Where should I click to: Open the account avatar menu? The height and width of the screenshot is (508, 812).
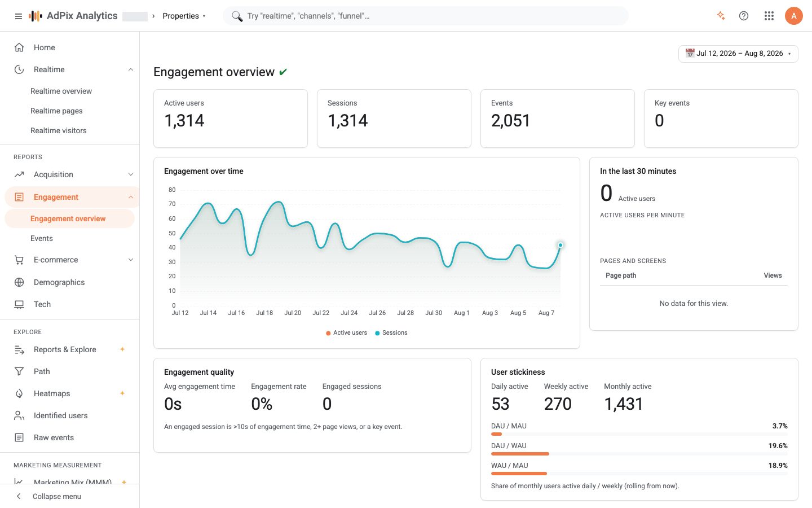point(794,16)
